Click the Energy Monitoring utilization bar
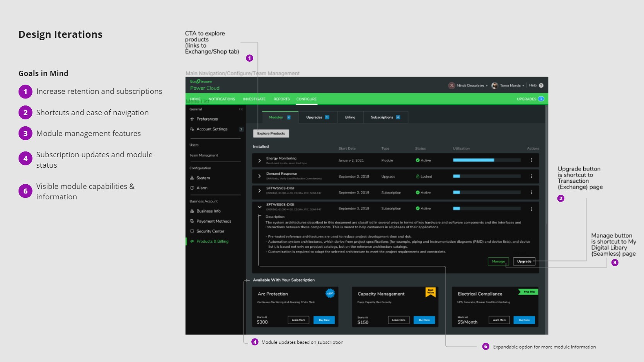 [487, 160]
